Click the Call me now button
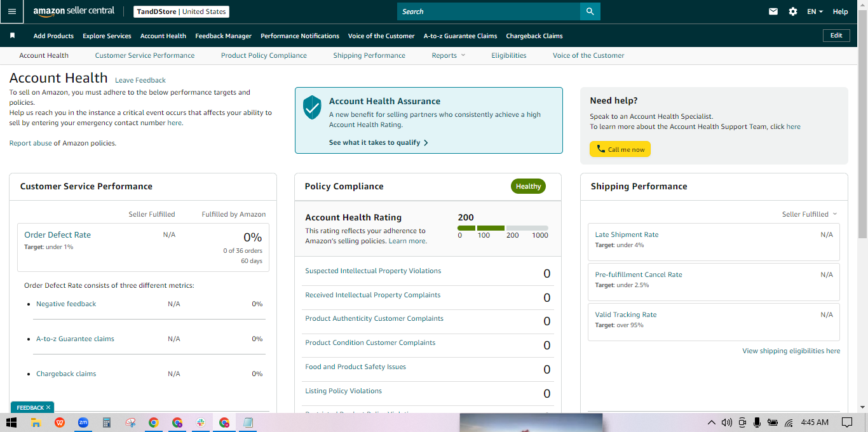Image resolution: width=868 pixels, height=432 pixels. point(620,149)
